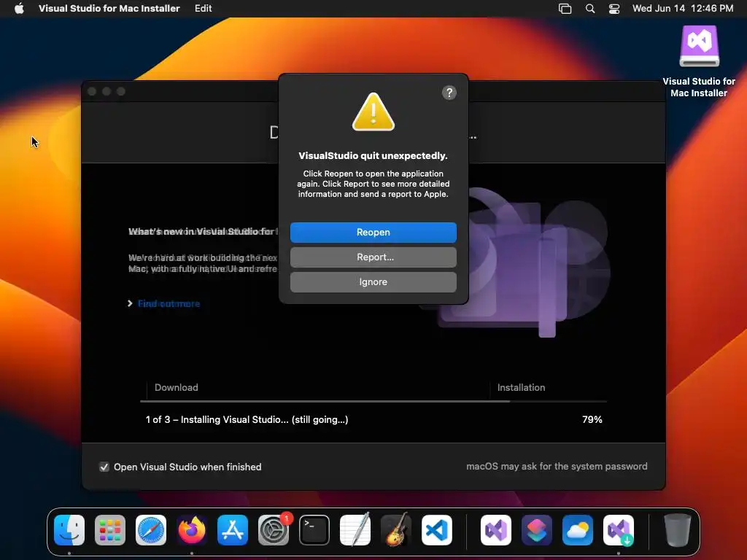Open the Find out more link
This screenshot has width=747, height=560.
point(169,304)
